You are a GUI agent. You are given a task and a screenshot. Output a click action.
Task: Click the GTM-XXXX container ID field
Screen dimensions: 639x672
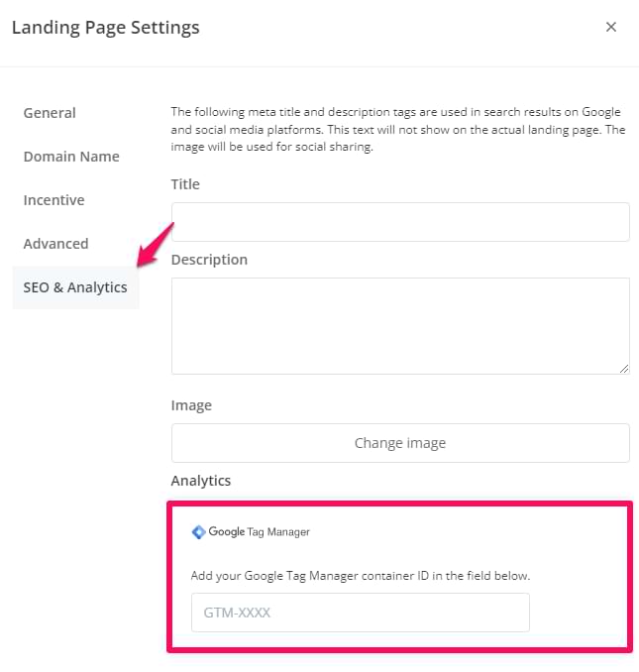click(x=360, y=613)
